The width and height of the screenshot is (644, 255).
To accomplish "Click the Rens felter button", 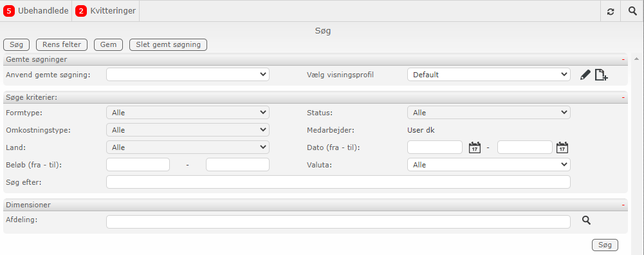I will click(62, 44).
